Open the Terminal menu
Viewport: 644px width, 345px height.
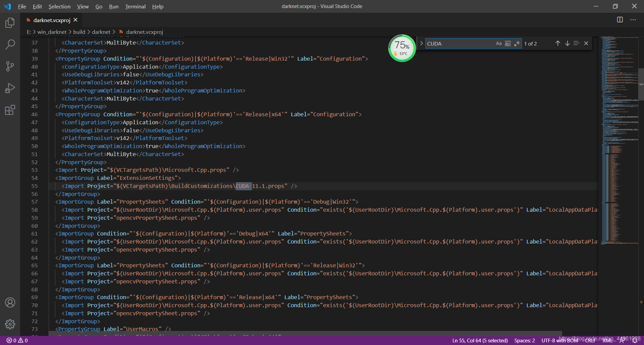tap(135, 6)
